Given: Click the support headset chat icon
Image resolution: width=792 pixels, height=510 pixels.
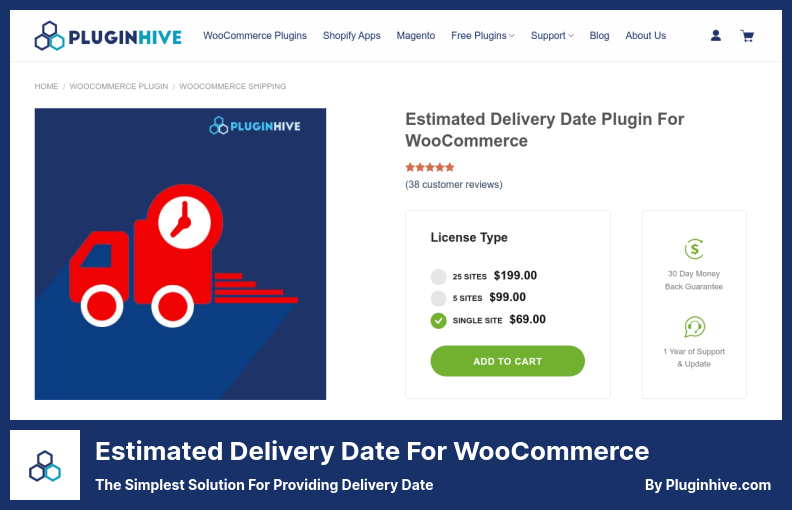Looking at the screenshot, I should pos(695,327).
